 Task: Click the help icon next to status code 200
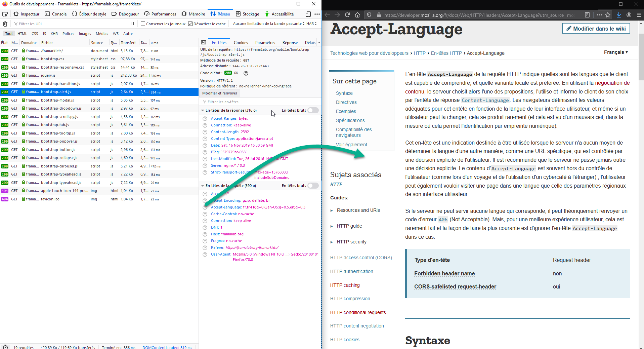coord(246,73)
